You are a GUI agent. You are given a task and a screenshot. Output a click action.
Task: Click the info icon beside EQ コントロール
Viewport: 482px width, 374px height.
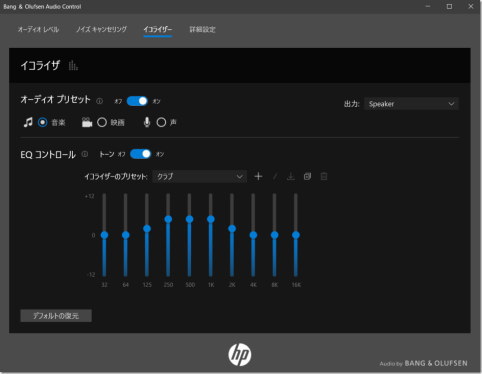coord(85,154)
